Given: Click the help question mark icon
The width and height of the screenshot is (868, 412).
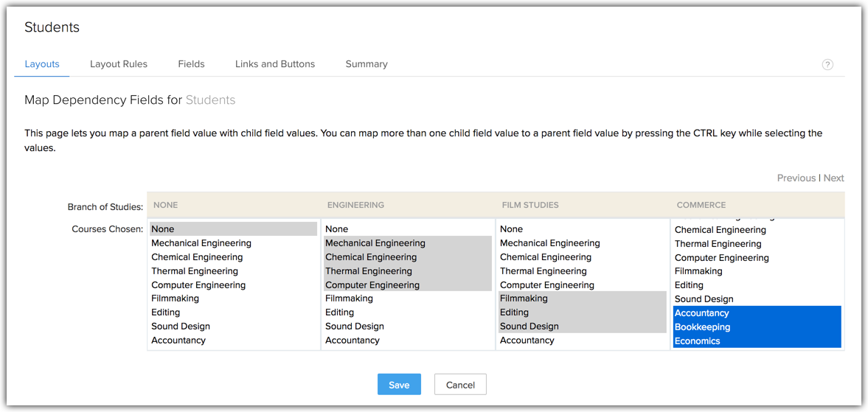Looking at the screenshot, I should [827, 64].
